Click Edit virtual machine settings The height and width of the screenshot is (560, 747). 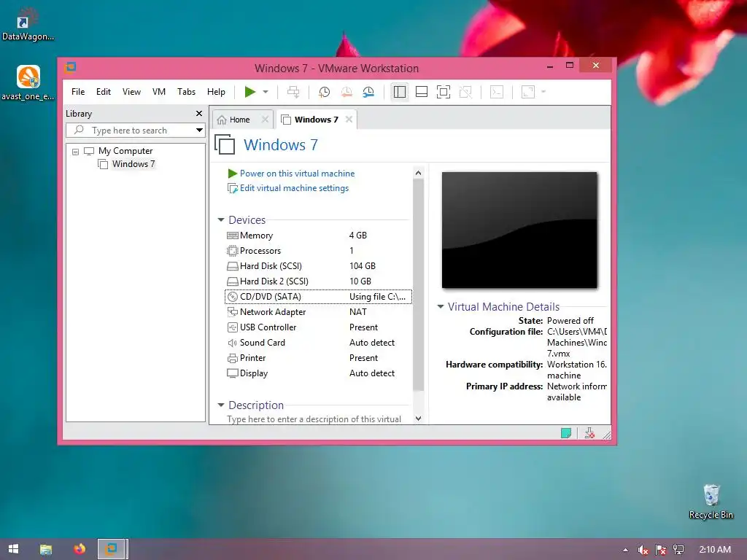point(294,188)
